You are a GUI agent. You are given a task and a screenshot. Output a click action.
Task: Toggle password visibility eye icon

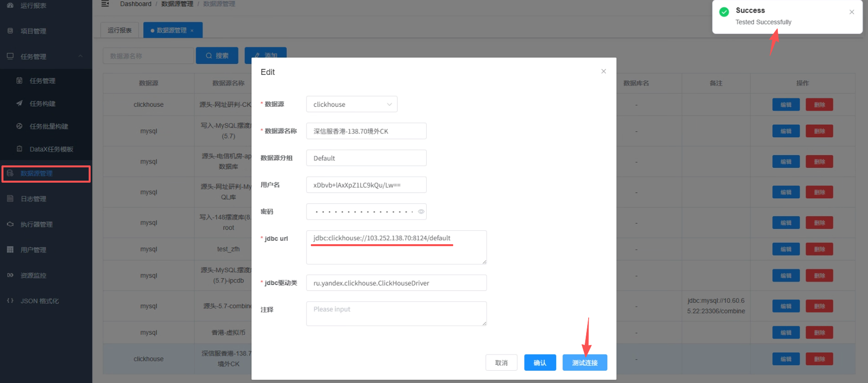click(x=421, y=212)
